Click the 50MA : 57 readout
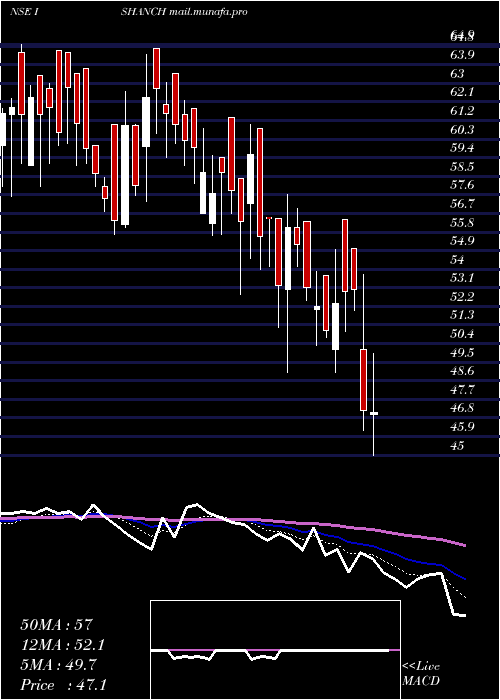The height and width of the screenshot is (700, 500). [56, 625]
